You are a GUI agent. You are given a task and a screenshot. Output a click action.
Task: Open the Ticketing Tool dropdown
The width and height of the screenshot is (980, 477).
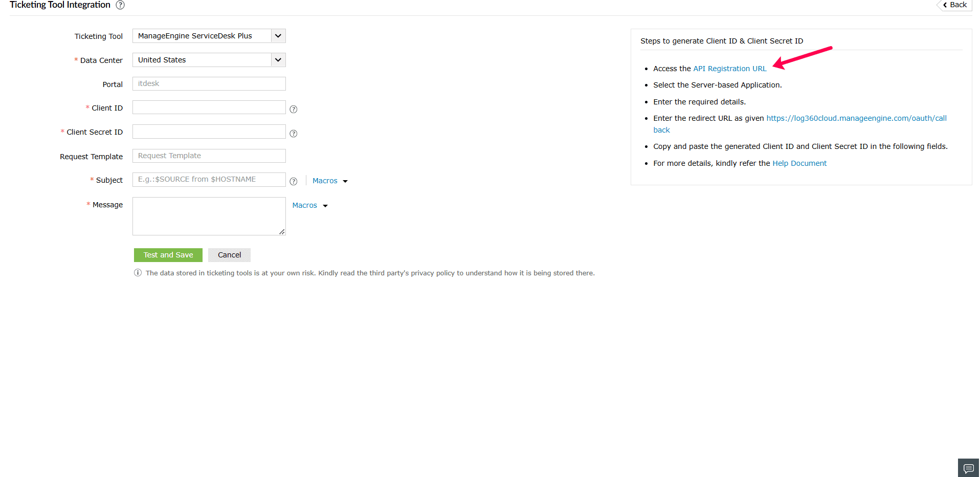click(209, 36)
